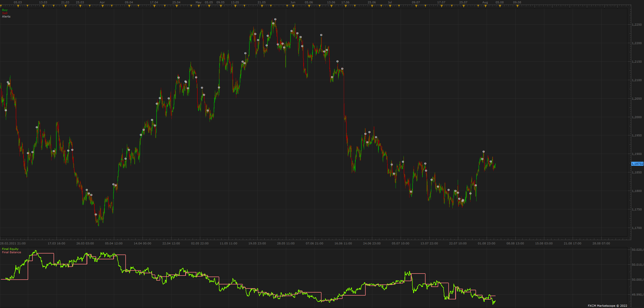Click the 05.07 10:00 time label
This screenshot has height=308, width=644.
(x=401, y=243)
